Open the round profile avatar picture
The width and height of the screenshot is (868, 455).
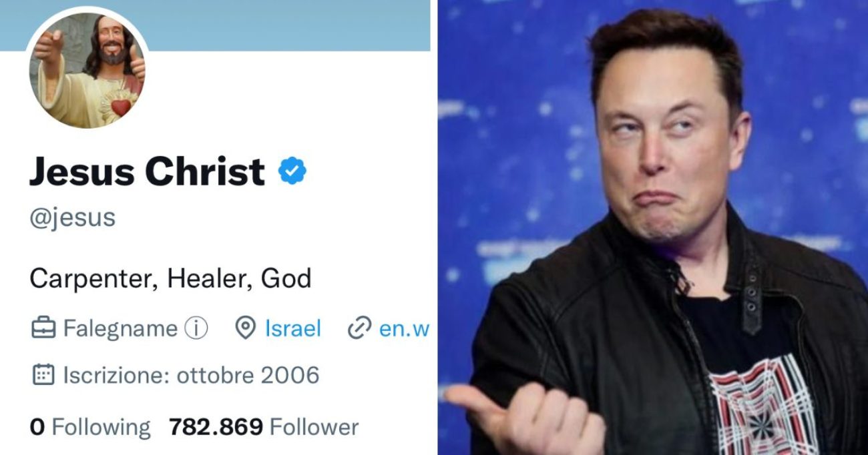tap(87, 70)
